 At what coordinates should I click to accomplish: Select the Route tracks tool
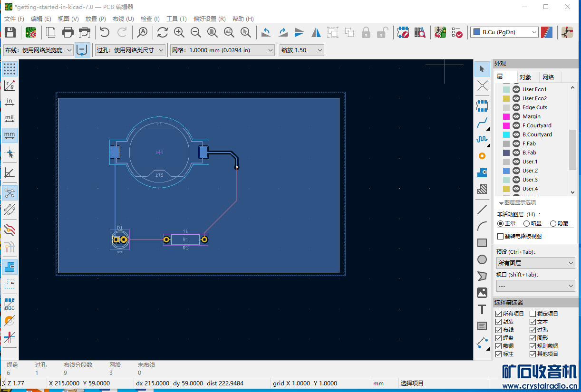[x=482, y=123]
